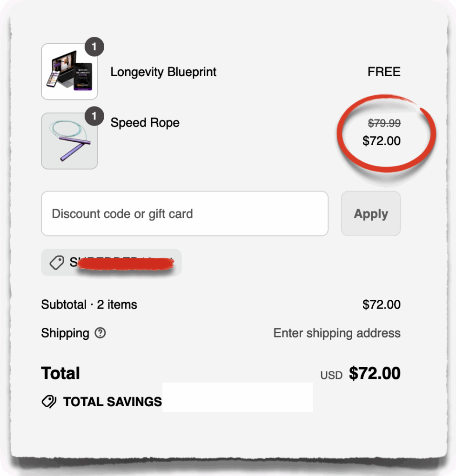Click the Speed Rope product name
This screenshot has height=476, width=456.
click(x=145, y=122)
